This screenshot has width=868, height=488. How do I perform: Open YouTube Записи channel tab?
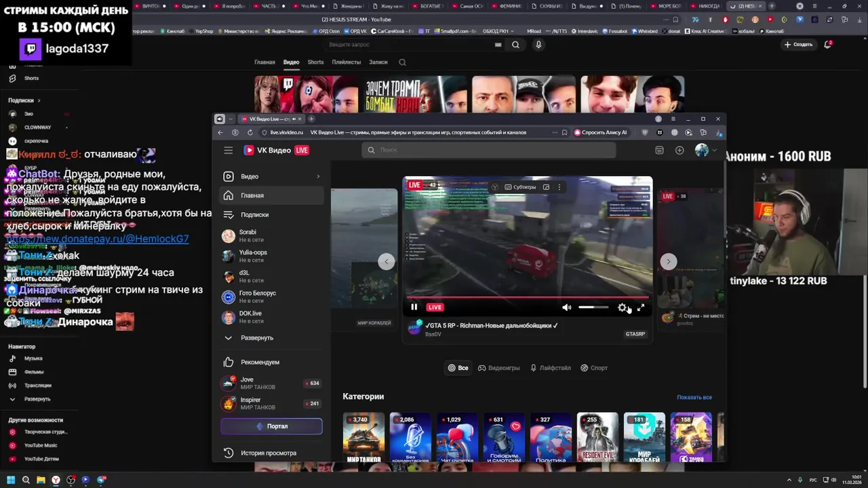click(x=378, y=62)
